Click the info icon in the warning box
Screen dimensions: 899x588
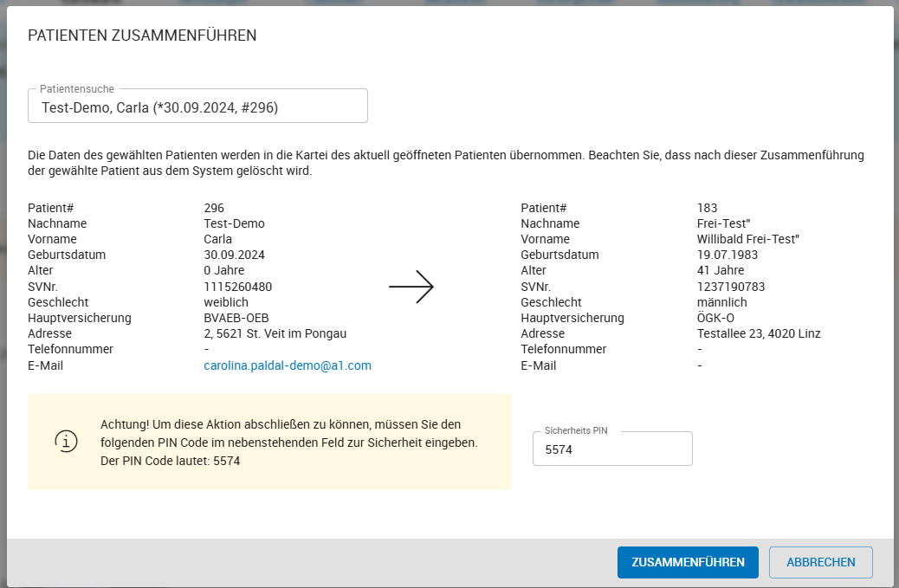click(67, 442)
